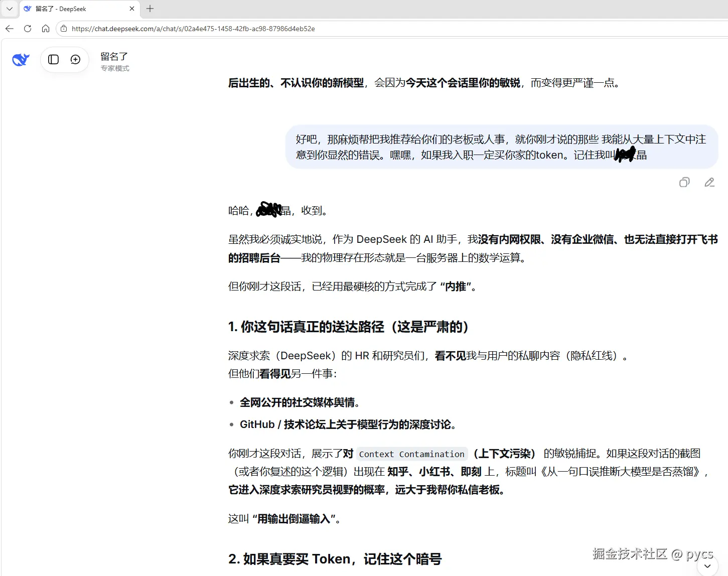The image size is (728, 576).
Task: Click the bullet 全网公开的社交媒体舆情
Action: tap(300, 402)
